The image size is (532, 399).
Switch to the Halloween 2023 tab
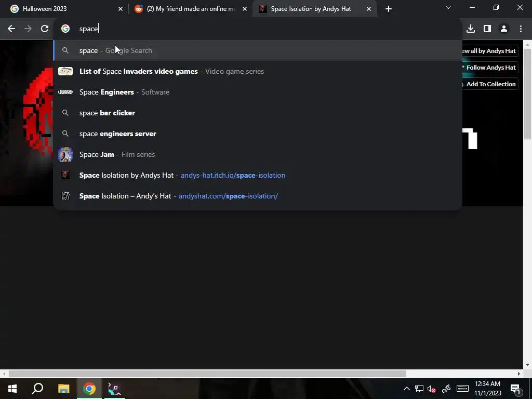tap(64, 9)
